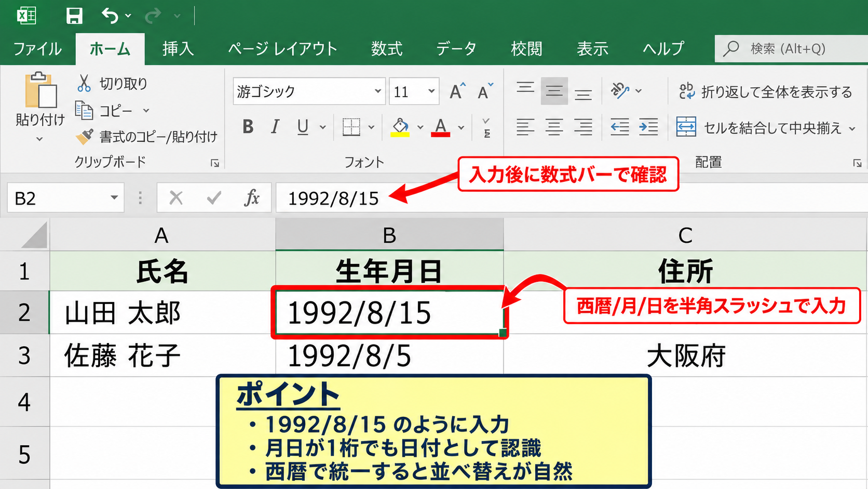Select the ホーム ribbon tab
The image size is (868, 489).
pyautogui.click(x=110, y=49)
